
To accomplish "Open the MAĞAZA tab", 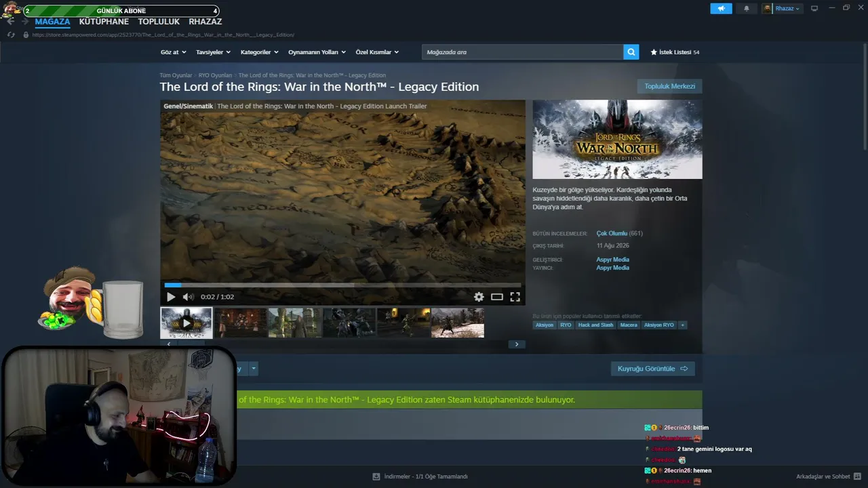I will pos(53,22).
